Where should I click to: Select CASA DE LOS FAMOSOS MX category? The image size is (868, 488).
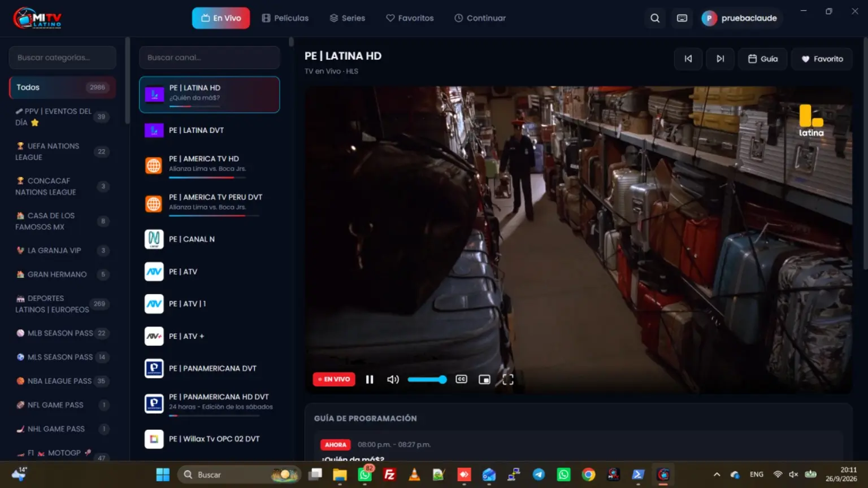[x=63, y=221]
